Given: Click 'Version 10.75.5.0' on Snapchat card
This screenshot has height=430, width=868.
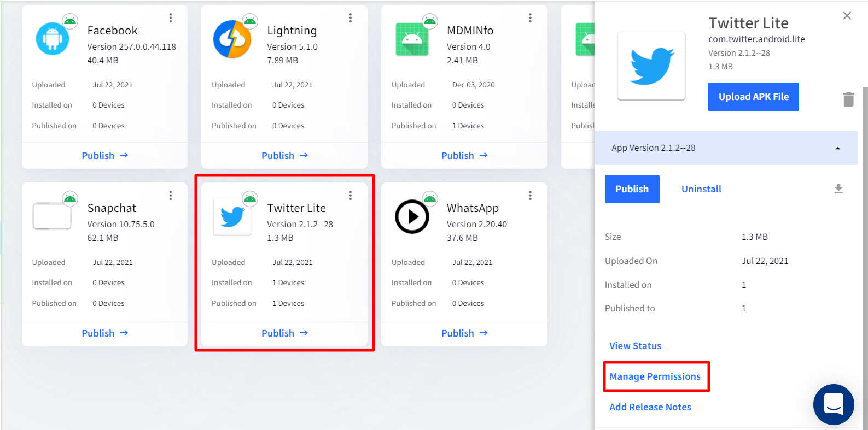Looking at the screenshot, I should point(121,225).
